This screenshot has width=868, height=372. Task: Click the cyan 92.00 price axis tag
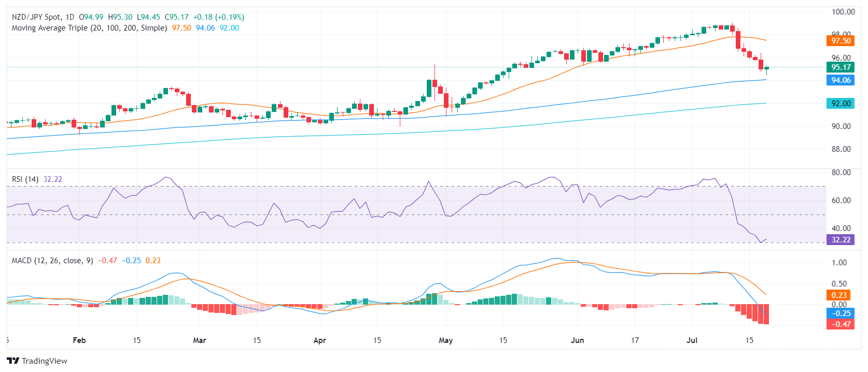pyautogui.click(x=841, y=104)
